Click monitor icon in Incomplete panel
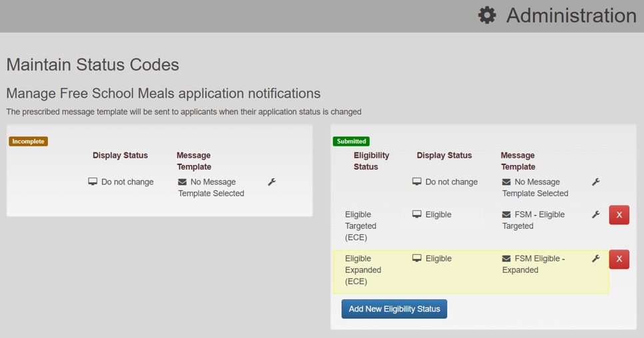The image size is (644, 338). click(93, 181)
